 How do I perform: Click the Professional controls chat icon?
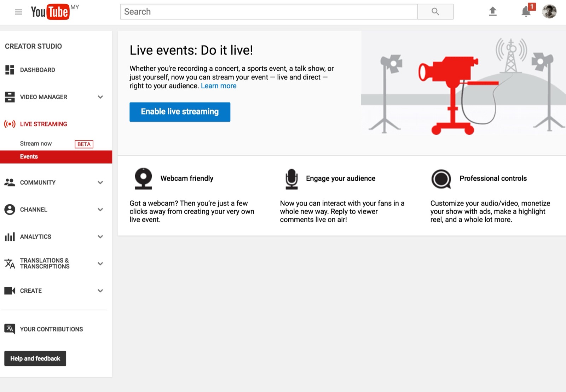point(441,179)
